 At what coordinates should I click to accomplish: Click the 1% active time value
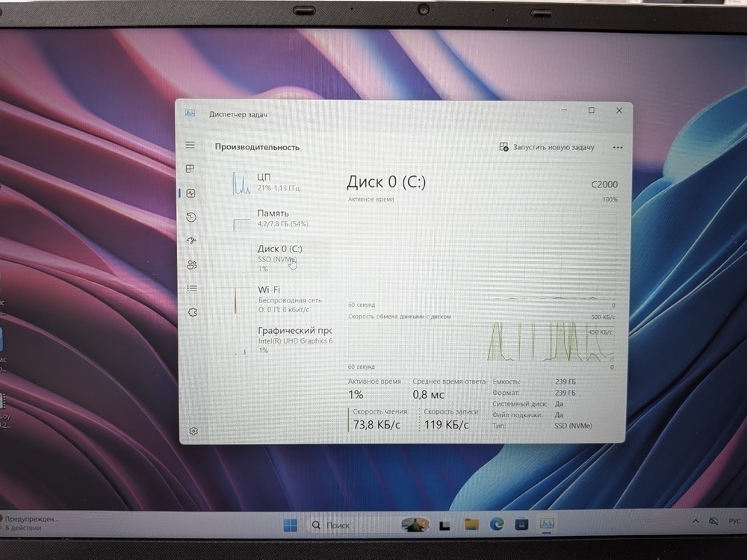[356, 394]
